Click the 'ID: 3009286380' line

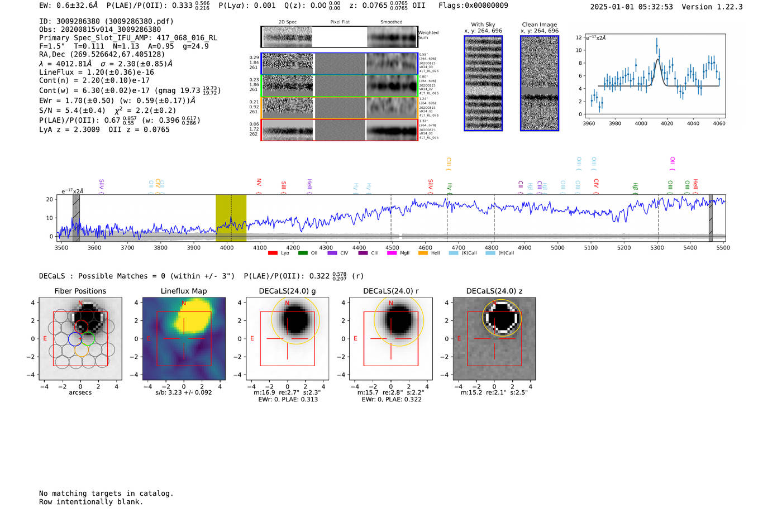pyautogui.click(x=106, y=21)
